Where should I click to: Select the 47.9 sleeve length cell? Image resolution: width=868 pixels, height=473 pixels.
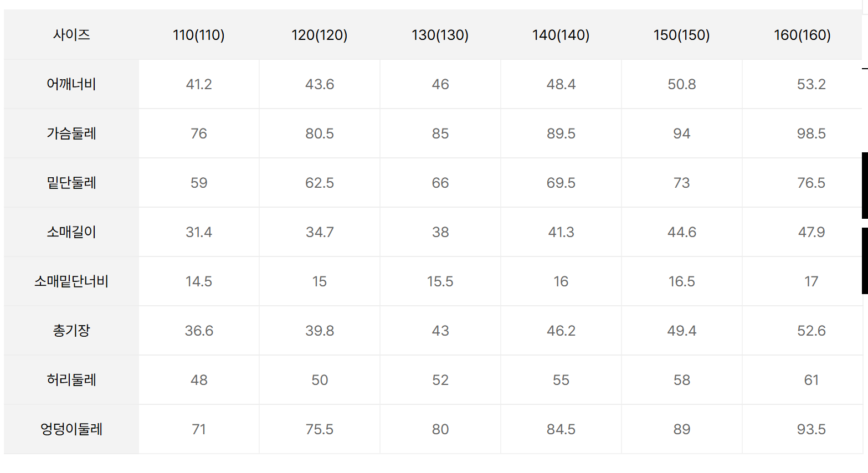pyautogui.click(x=811, y=232)
